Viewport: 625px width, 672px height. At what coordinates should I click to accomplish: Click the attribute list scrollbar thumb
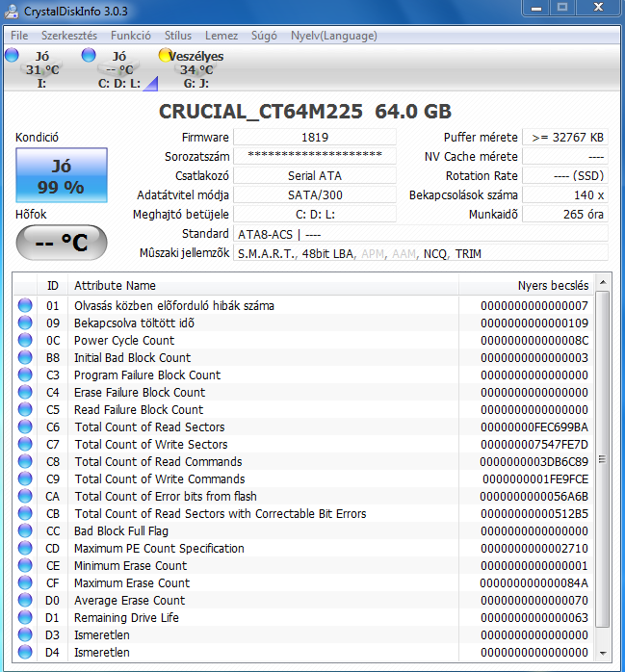[603, 459]
